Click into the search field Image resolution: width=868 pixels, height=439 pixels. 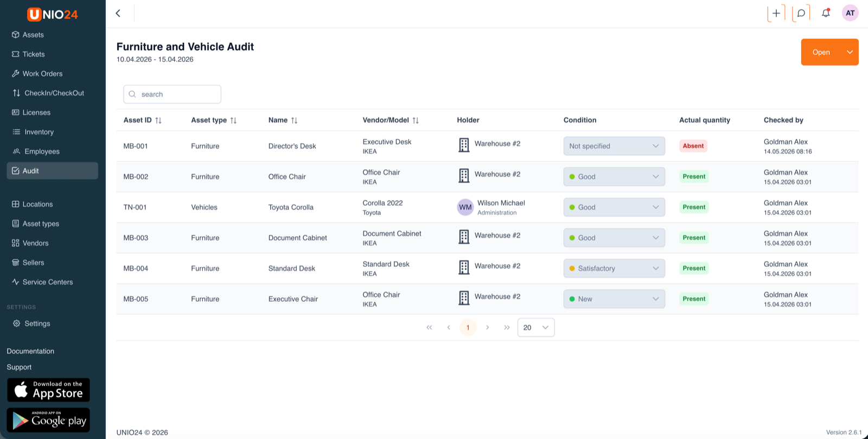(172, 94)
